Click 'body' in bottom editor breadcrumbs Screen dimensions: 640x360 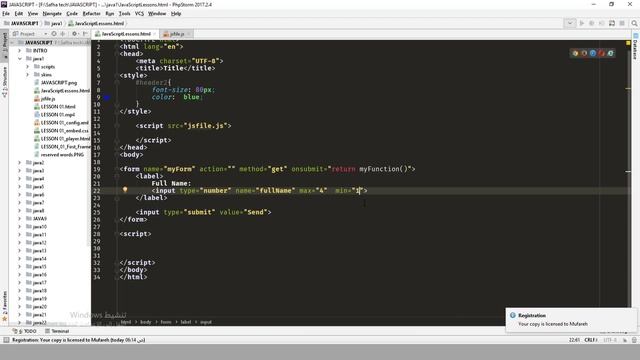click(146, 322)
